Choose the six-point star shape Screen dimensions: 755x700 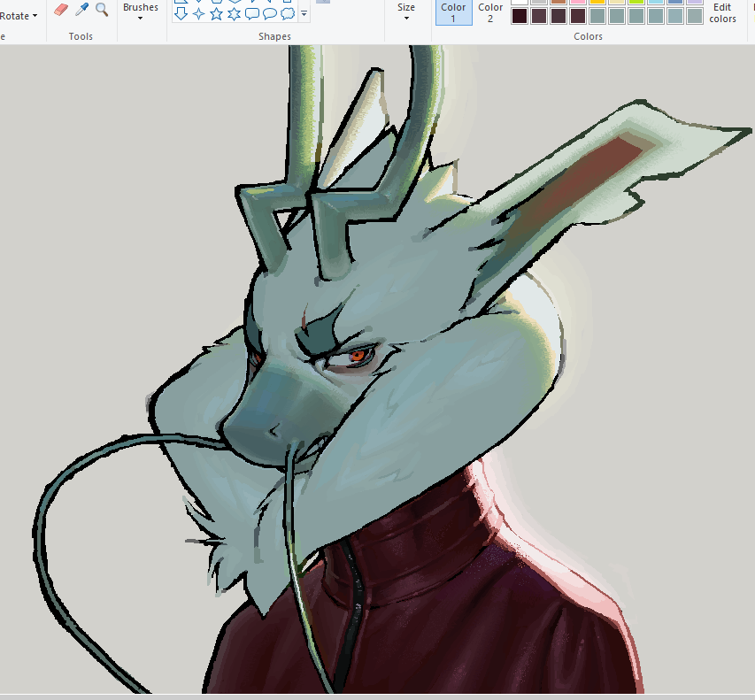[234, 14]
